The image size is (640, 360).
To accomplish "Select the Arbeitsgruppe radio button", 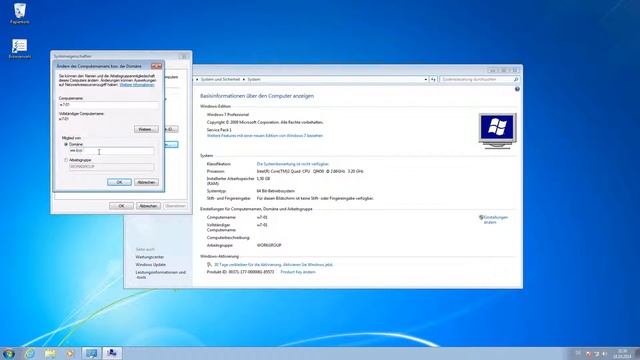I will 66,160.
